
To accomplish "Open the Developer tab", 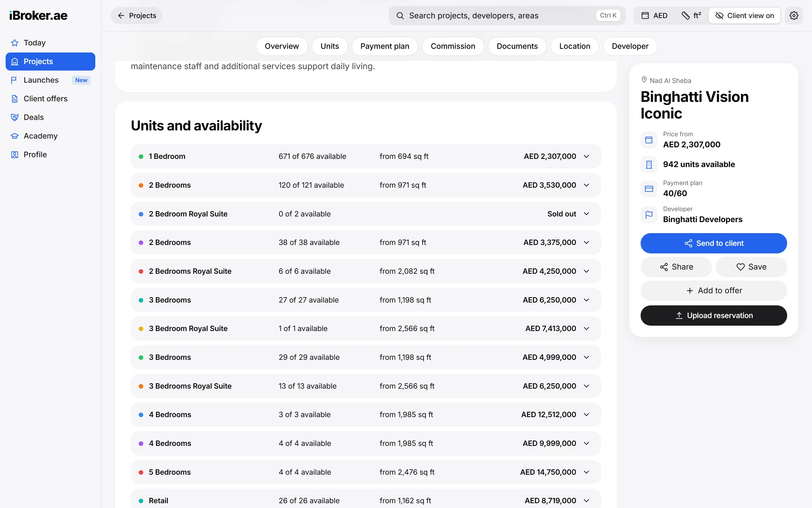I will point(630,46).
